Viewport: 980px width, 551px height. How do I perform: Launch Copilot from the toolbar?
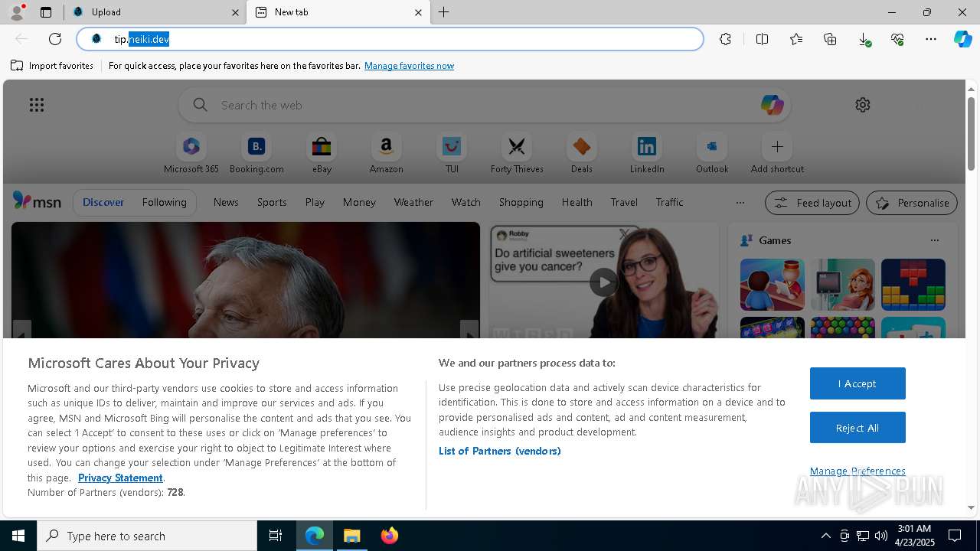(x=962, y=39)
